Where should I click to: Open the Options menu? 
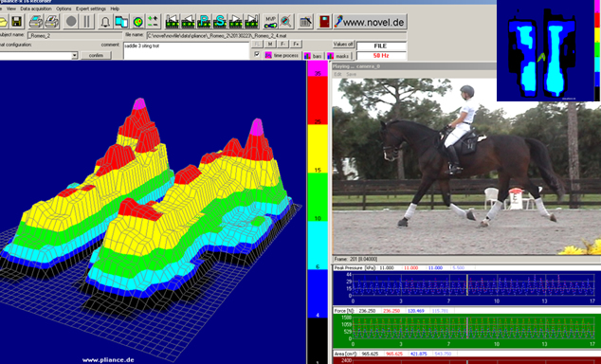click(x=64, y=9)
